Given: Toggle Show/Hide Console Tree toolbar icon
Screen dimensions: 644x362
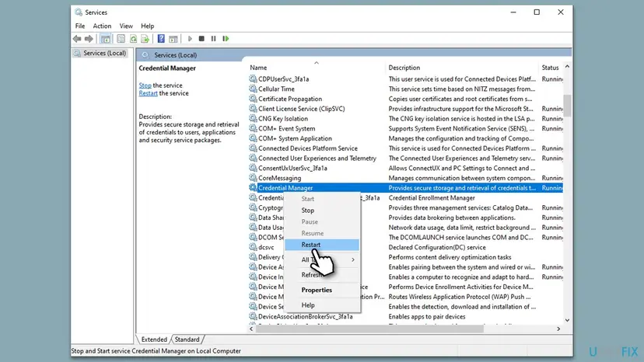Looking at the screenshot, I should click(x=105, y=39).
